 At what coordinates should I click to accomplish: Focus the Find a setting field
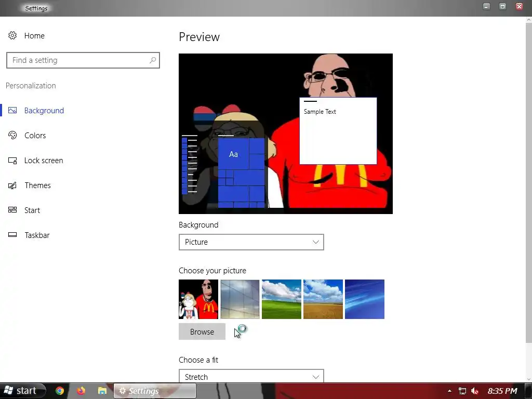(x=83, y=60)
